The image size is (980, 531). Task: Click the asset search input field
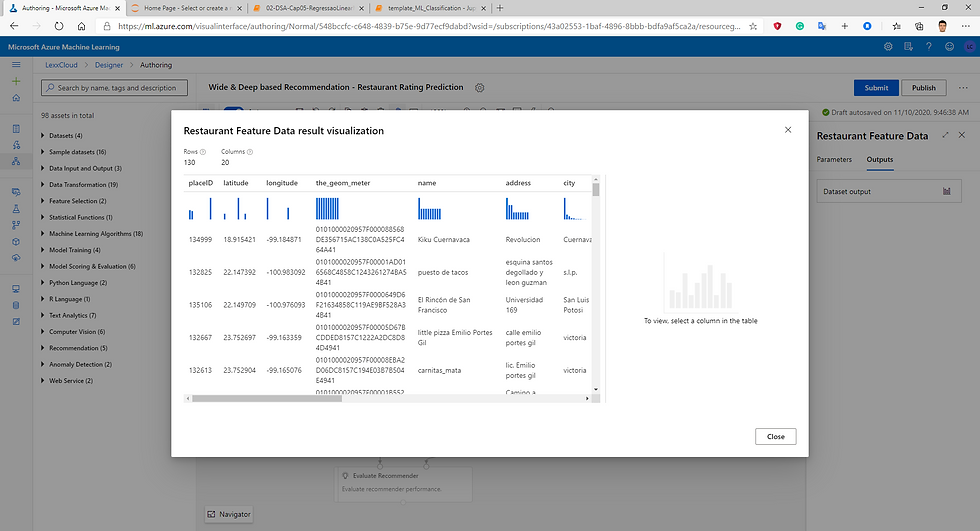[x=114, y=88]
